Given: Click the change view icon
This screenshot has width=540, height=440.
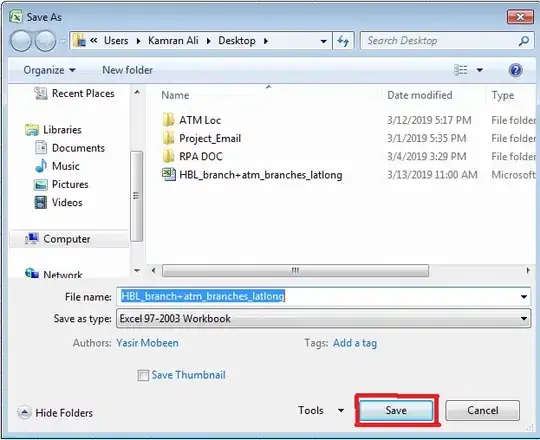Looking at the screenshot, I should 461,70.
